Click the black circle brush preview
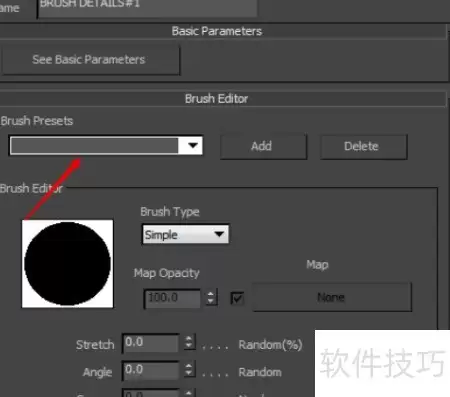 coord(68,263)
